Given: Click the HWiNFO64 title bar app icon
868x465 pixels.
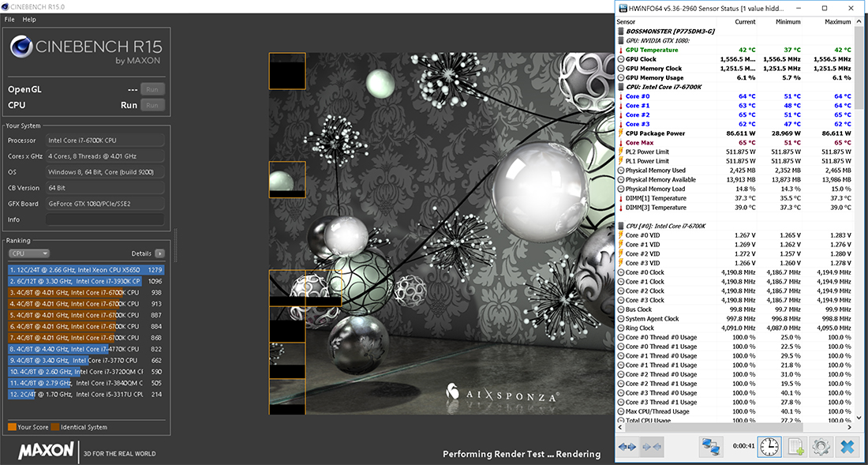Looking at the screenshot, I should (x=622, y=7).
